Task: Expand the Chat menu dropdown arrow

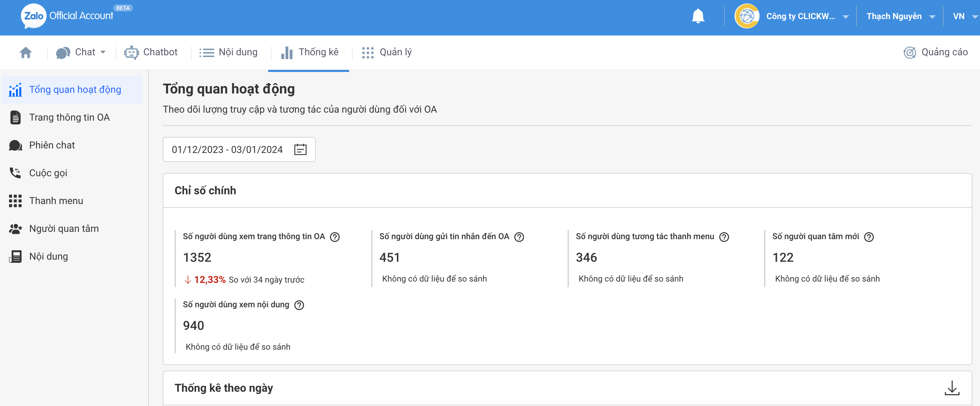Action: 103,52
